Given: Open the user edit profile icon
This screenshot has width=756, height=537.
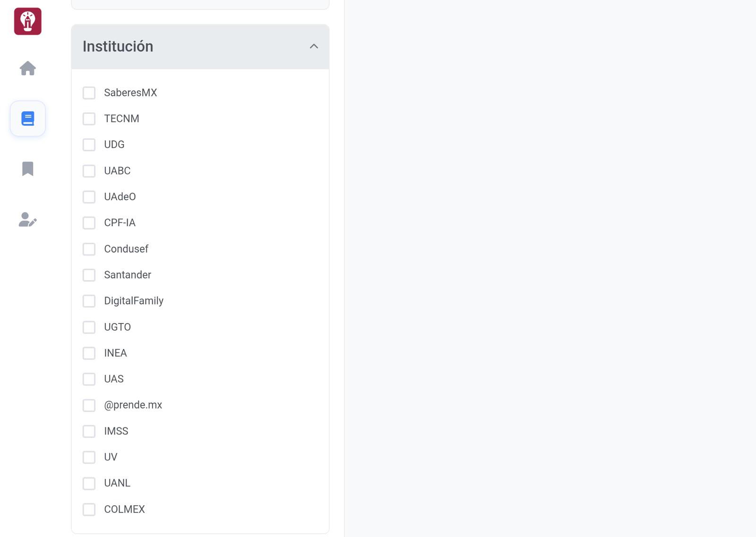Looking at the screenshot, I should click(x=28, y=220).
